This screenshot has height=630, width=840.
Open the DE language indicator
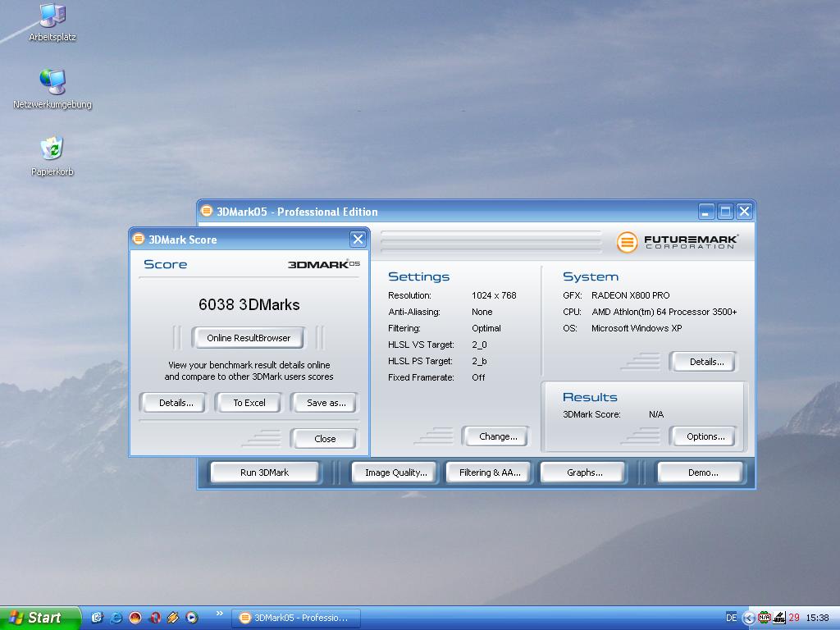tap(731, 618)
